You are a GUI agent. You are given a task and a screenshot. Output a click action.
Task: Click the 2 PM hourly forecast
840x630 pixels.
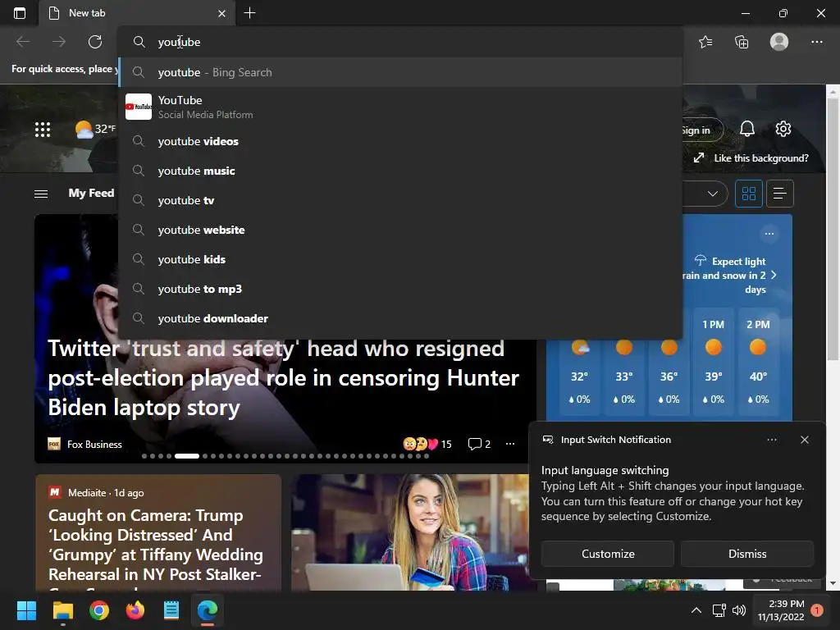click(758, 362)
